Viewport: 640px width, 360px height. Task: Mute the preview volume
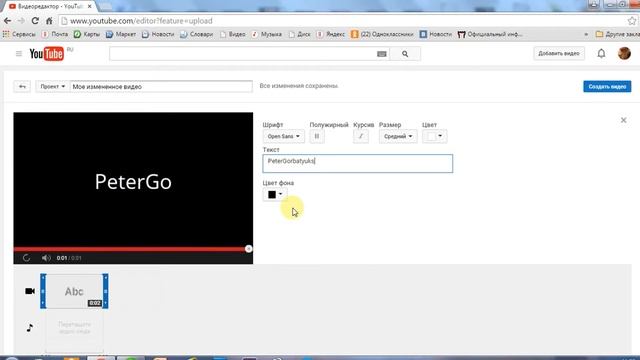coord(46,258)
